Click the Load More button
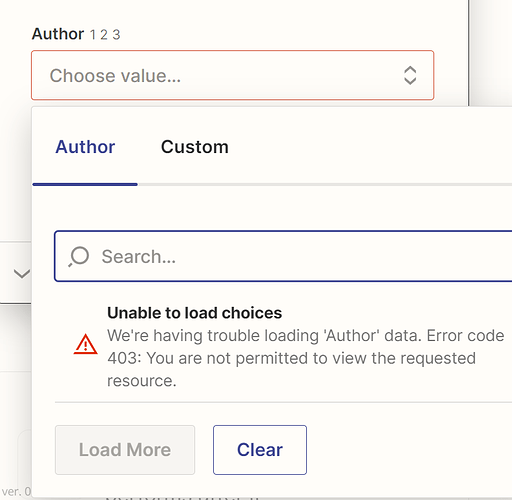This screenshot has height=500, width=512. 125,450
